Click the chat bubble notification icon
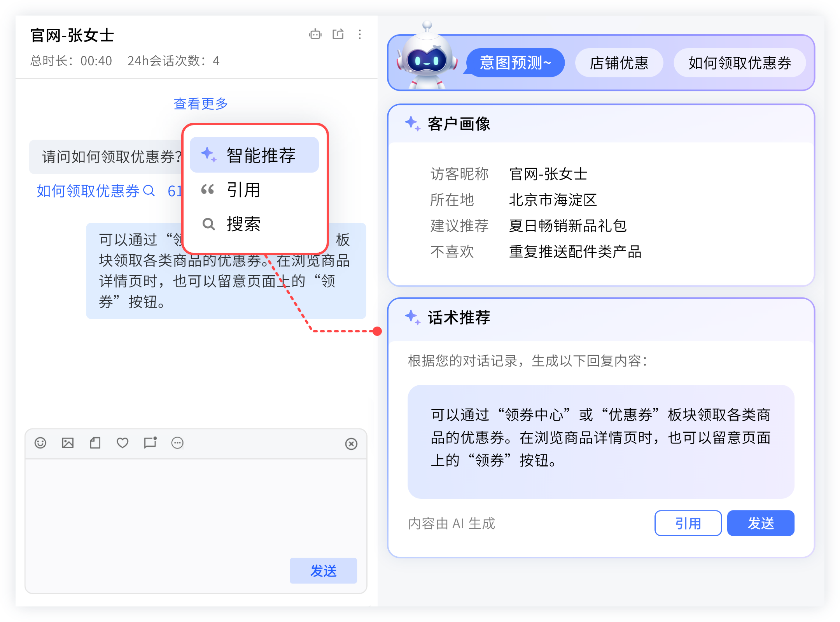 (150, 442)
